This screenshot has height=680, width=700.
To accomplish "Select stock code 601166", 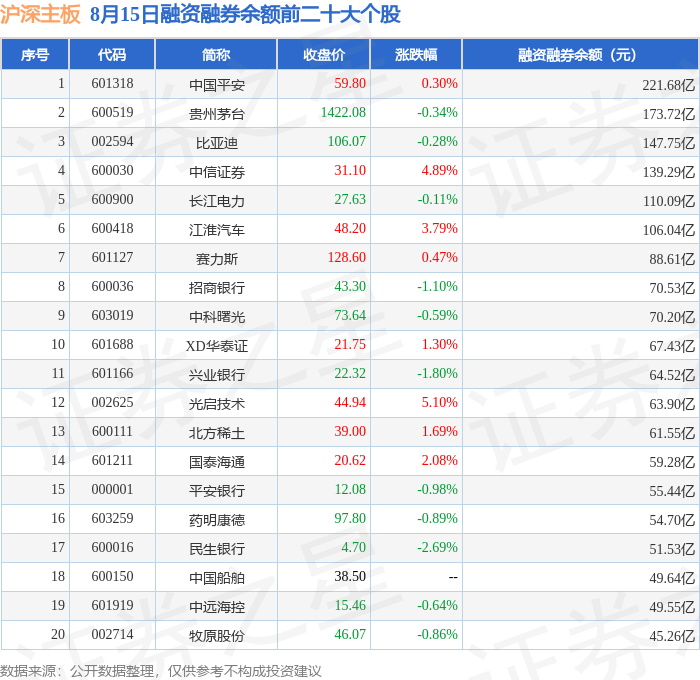I will click(x=112, y=374).
